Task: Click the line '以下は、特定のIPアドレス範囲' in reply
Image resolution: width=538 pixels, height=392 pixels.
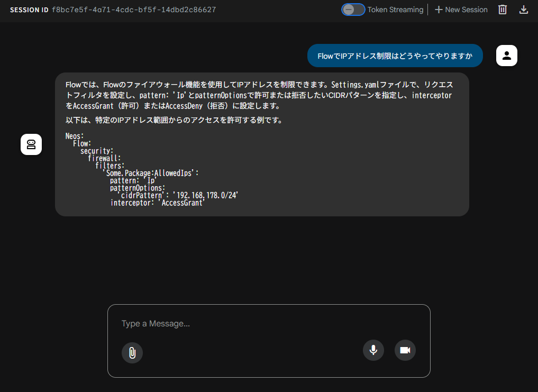Action: coord(174,120)
